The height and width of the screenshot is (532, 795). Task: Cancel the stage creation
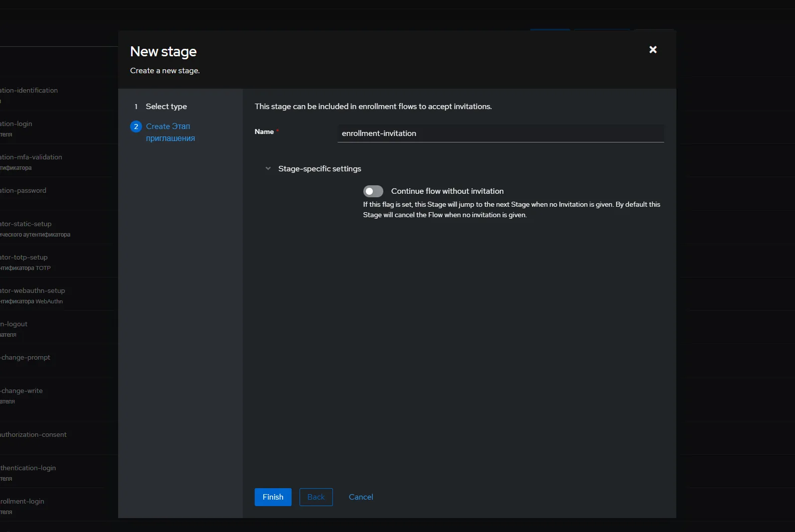360,497
